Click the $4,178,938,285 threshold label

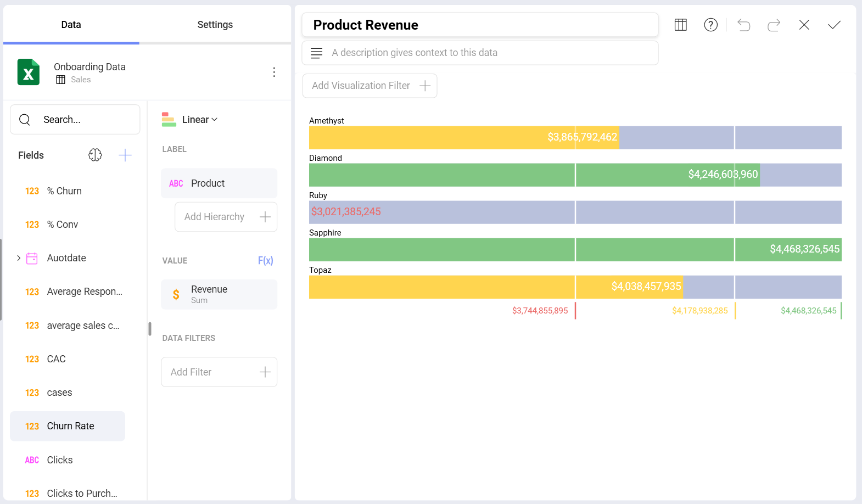[699, 311]
